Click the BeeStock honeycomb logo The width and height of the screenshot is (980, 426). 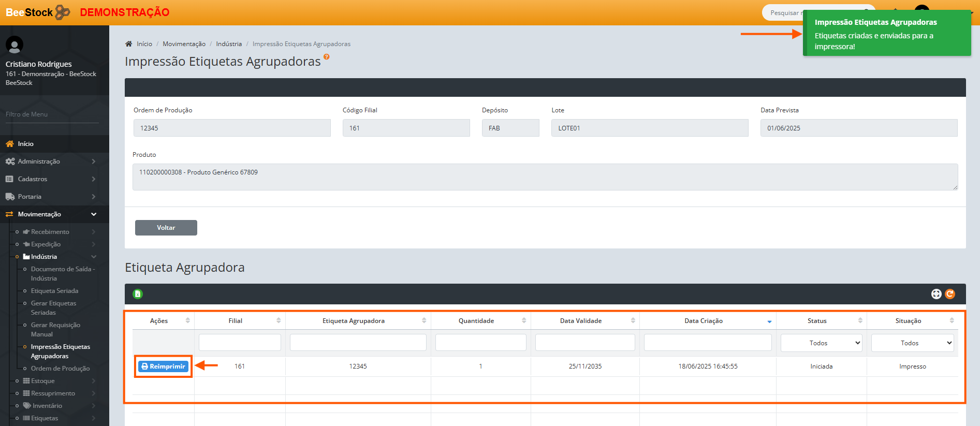coord(62,12)
